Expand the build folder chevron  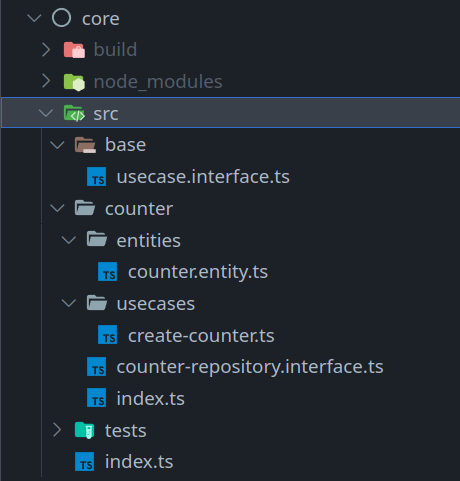coord(46,50)
